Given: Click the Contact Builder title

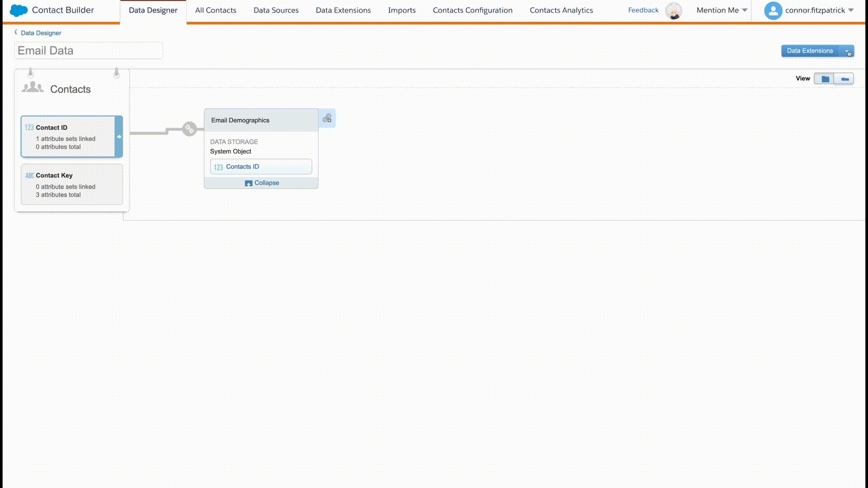Looking at the screenshot, I should [x=63, y=10].
